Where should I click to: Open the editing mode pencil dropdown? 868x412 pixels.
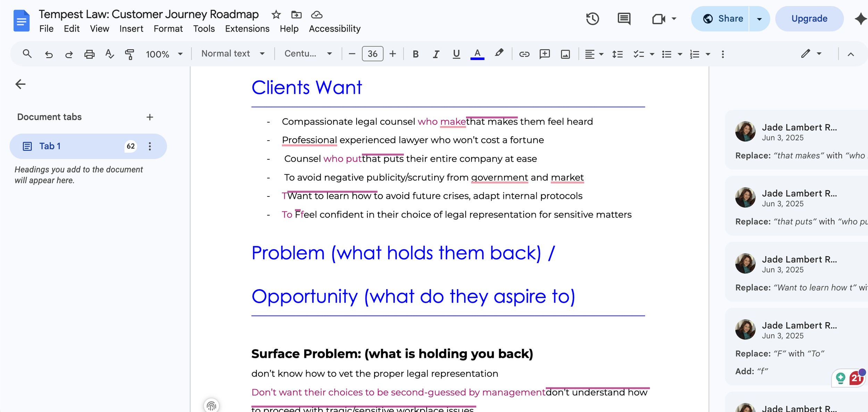coord(811,54)
